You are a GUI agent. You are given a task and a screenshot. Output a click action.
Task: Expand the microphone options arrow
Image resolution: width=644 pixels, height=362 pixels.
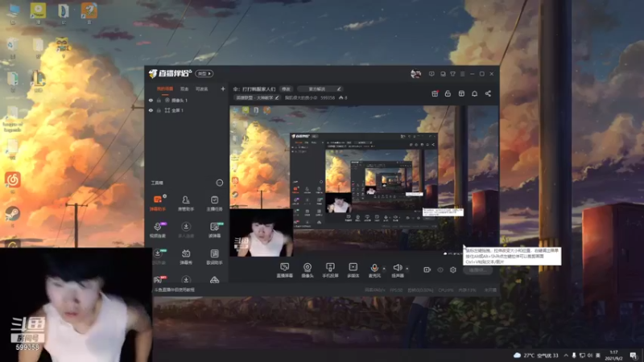(x=384, y=269)
